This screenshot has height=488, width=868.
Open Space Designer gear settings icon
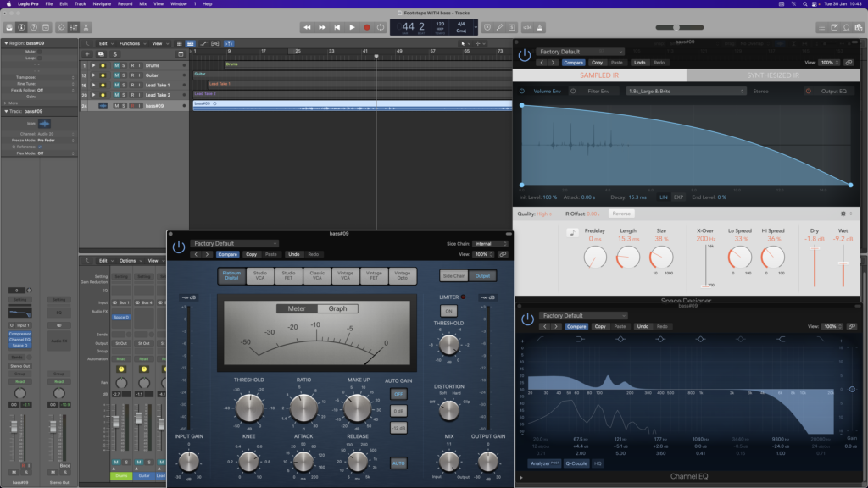843,213
